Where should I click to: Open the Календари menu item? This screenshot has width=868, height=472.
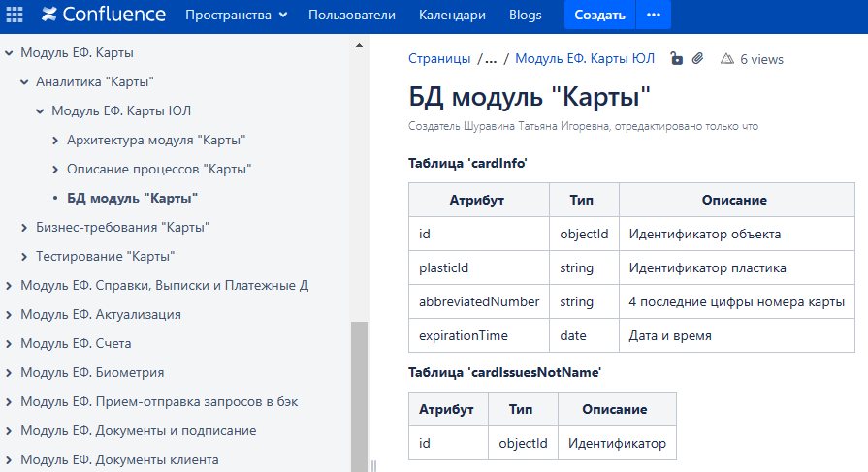(452, 15)
